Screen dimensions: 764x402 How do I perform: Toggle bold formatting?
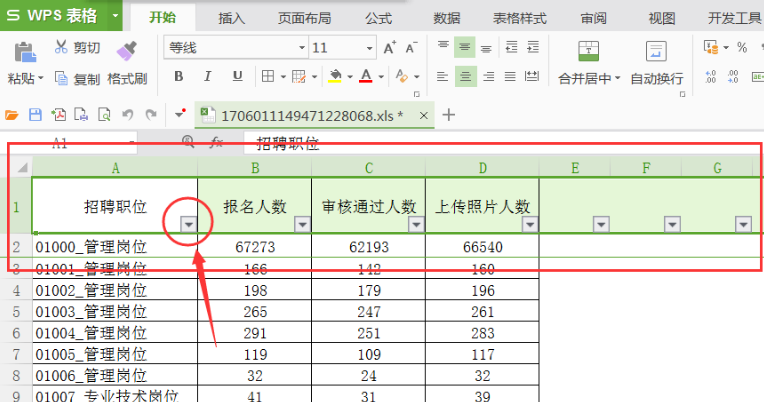point(179,77)
